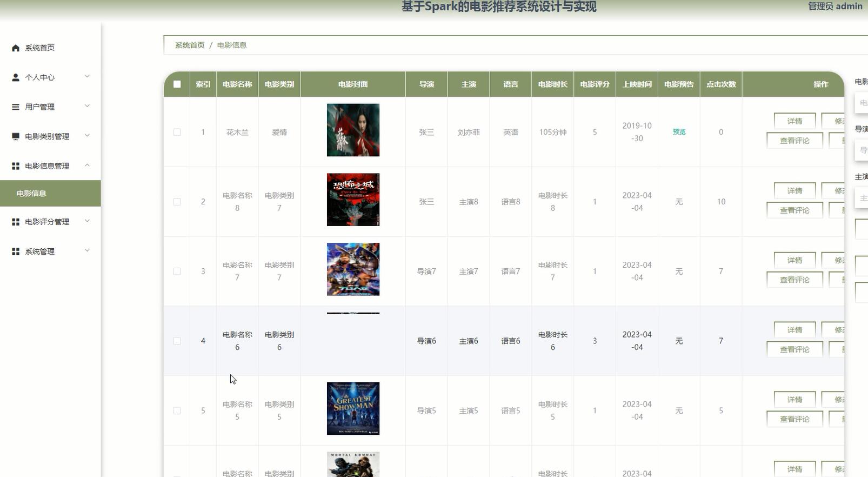This screenshot has height=477, width=868.
Task: Expand the 用户管理 menu chevron
Action: tap(87, 107)
